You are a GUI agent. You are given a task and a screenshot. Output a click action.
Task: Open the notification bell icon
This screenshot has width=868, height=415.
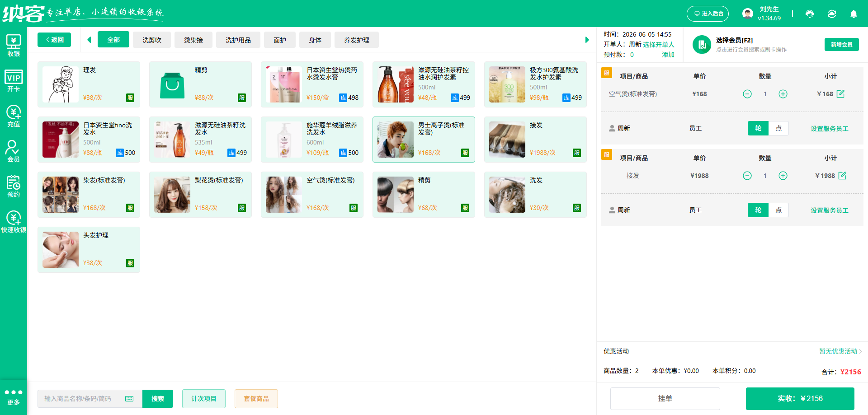(854, 14)
